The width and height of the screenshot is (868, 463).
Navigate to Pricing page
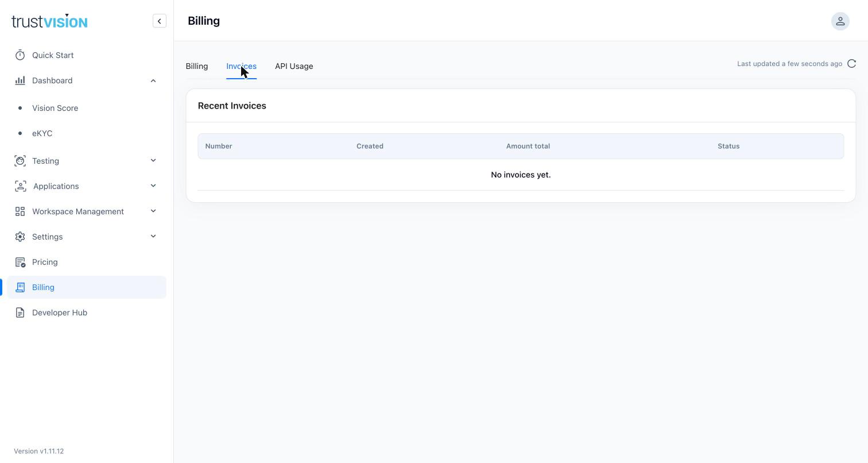click(x=87, y=262)
